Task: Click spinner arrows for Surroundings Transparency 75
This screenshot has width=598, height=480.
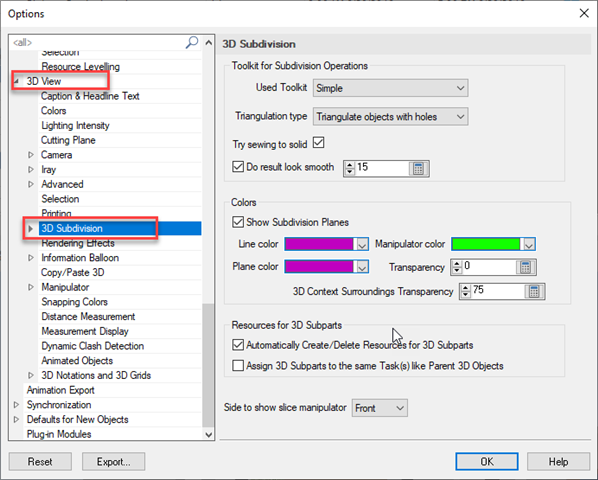Action: click(x=465, y=292)
